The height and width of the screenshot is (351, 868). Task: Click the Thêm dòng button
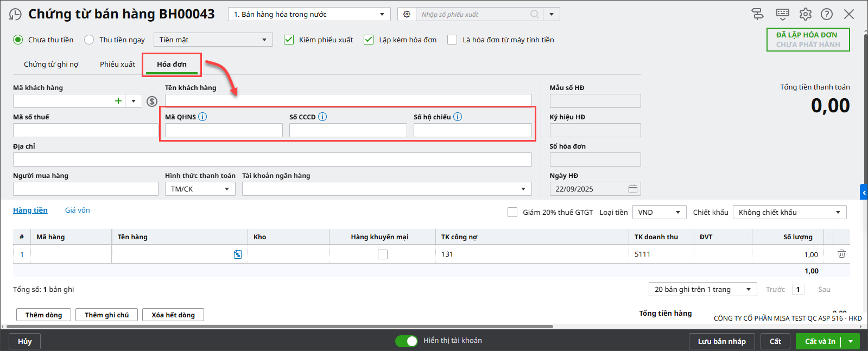point(43,315)
